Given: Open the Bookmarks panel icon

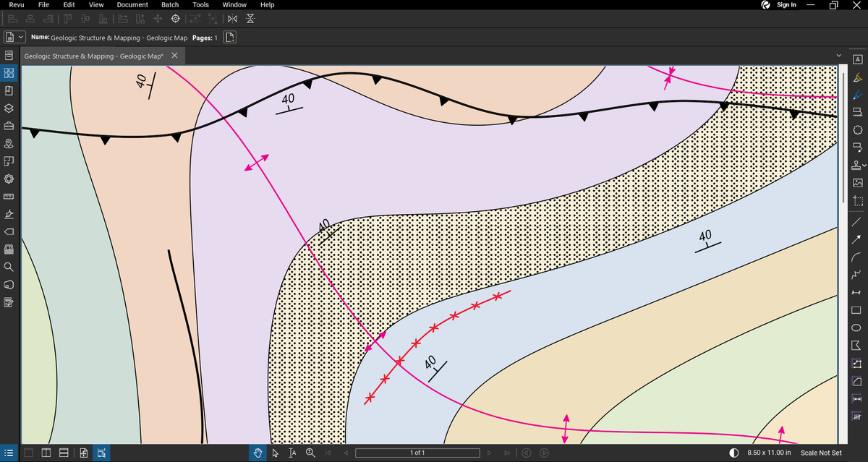Looking at the screenshot, I should [x=9, y=90].
